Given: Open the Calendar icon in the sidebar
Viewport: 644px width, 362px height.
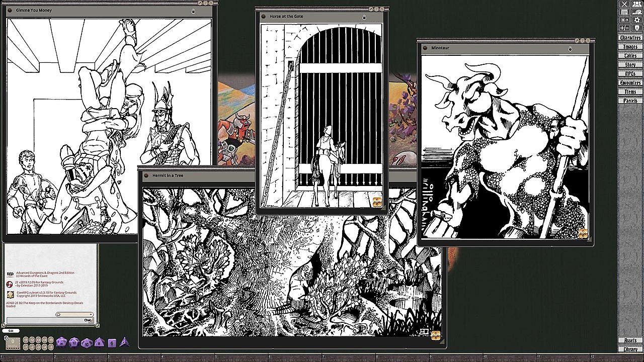Looking at the screenshot, I should (x=624, y=12).
